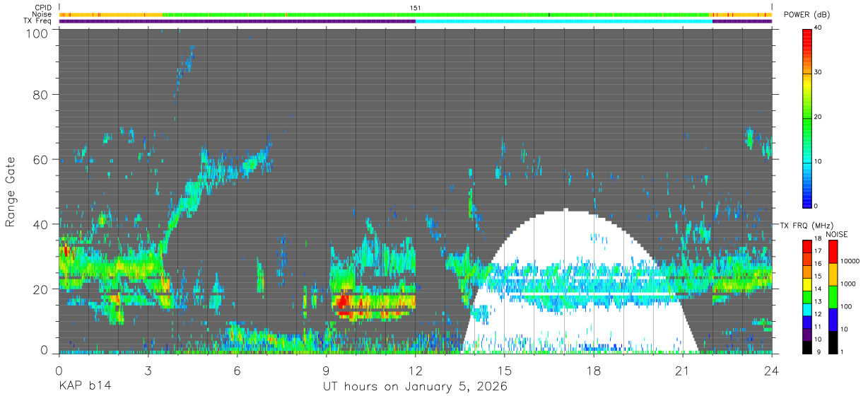Click the CPID value 151
Screen dimensions: 868x401
coord(416,8)
